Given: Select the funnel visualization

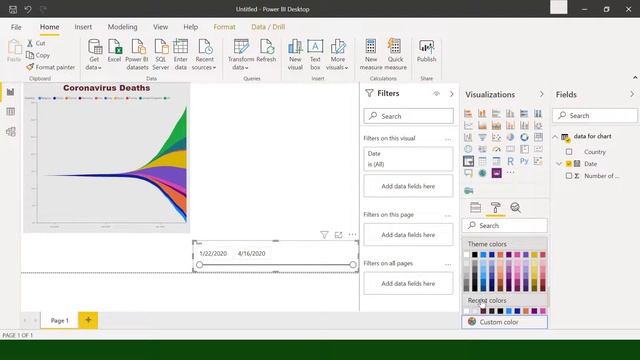Looking at the screenshot, I should 482,138.
